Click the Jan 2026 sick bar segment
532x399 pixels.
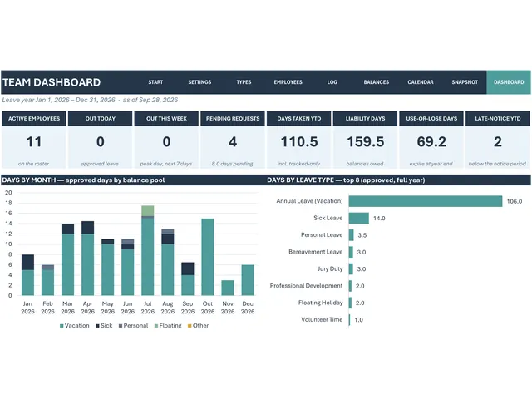[x=27, y=263]
